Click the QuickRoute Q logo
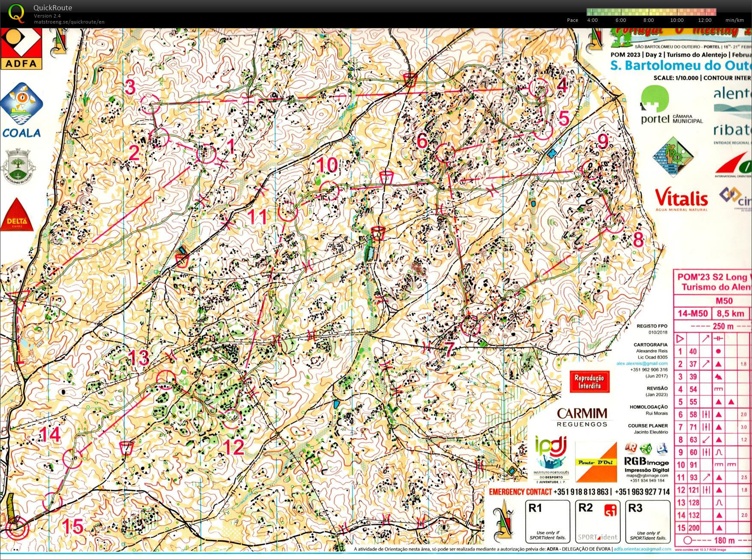The height and width of the screenshot is (560, 752). pyautogui.click(x=16, y=13)
